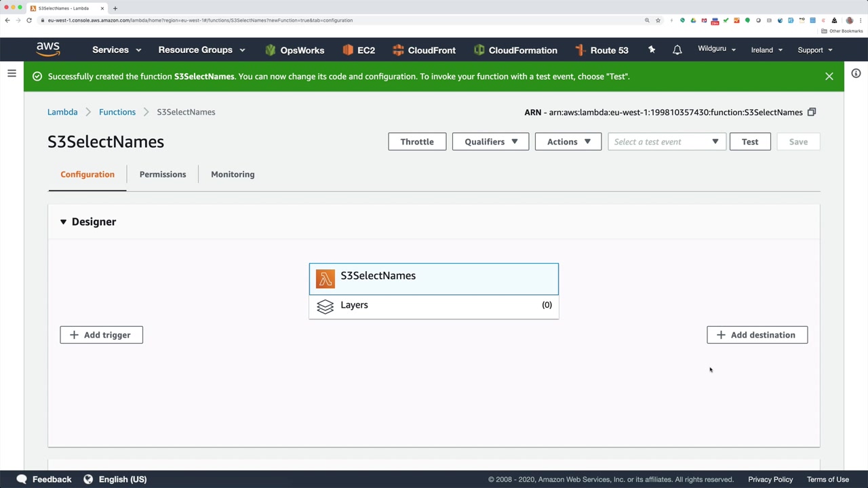Screen dimensions: 868x488
Task: Go to Functions via the breadcrumb
Action: [x=117, y=112]
